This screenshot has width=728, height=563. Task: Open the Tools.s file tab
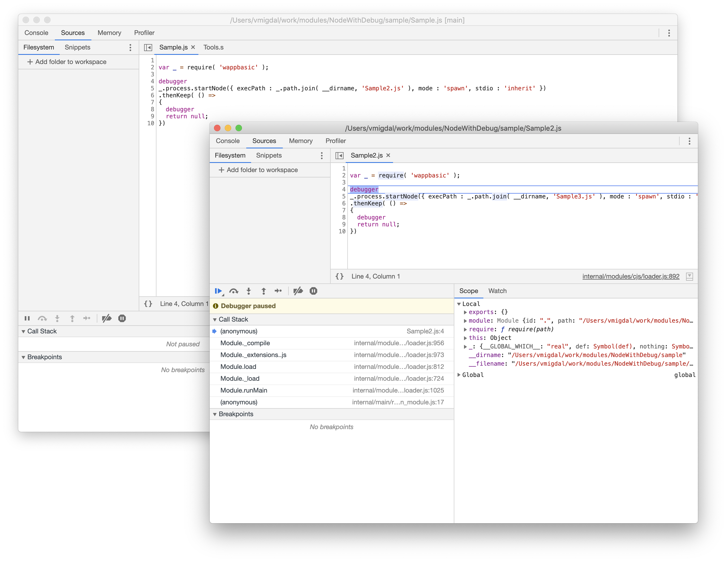tap(213, 47)
